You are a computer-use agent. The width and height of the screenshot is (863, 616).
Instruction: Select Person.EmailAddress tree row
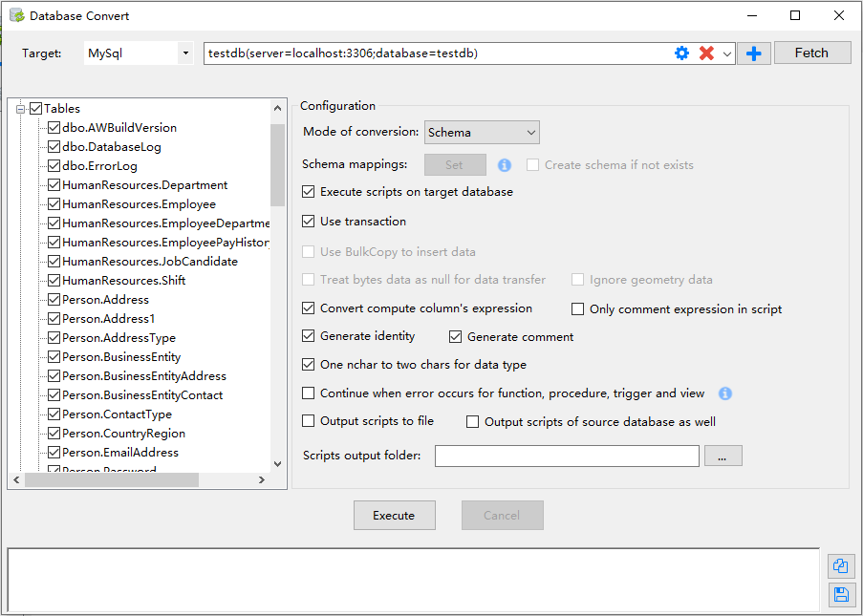click(x=120, y=453)
